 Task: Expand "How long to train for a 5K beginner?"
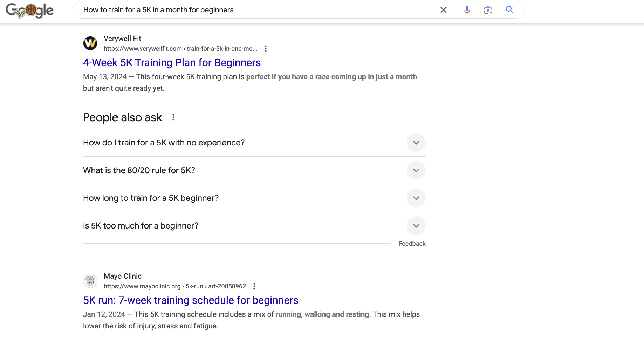pyautogui.click(x=416, y=198)
